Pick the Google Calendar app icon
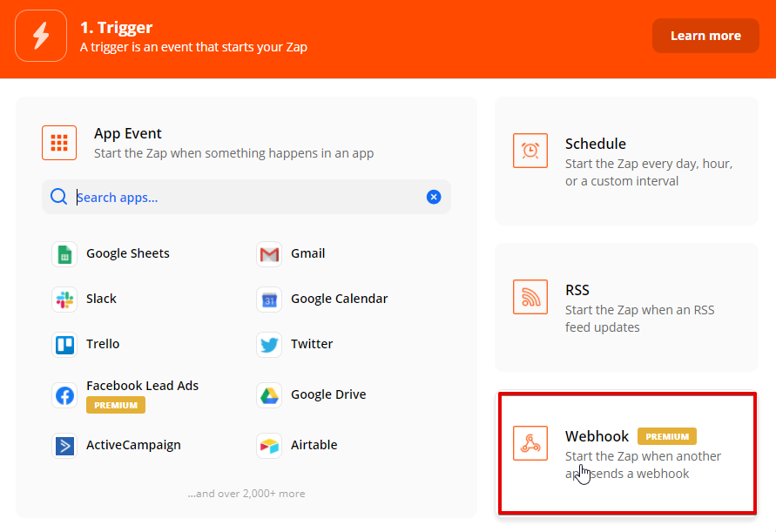This screenshot has width=776, height=532. click(x=269, y=300)
